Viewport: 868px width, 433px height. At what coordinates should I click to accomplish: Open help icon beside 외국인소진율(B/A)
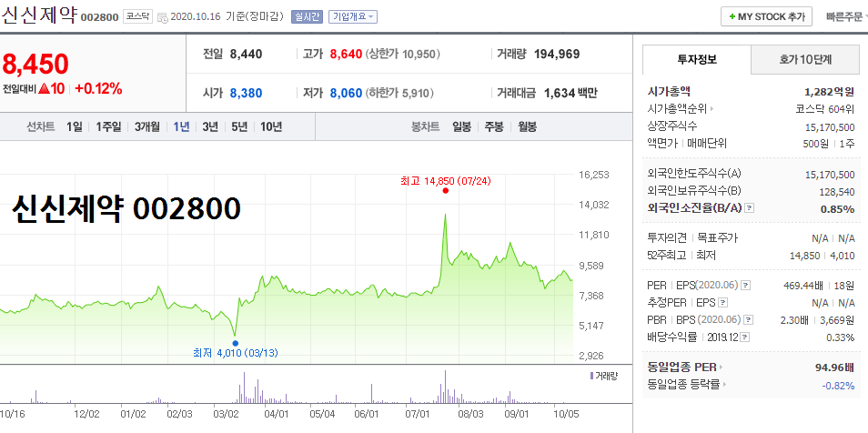(750, 208)
